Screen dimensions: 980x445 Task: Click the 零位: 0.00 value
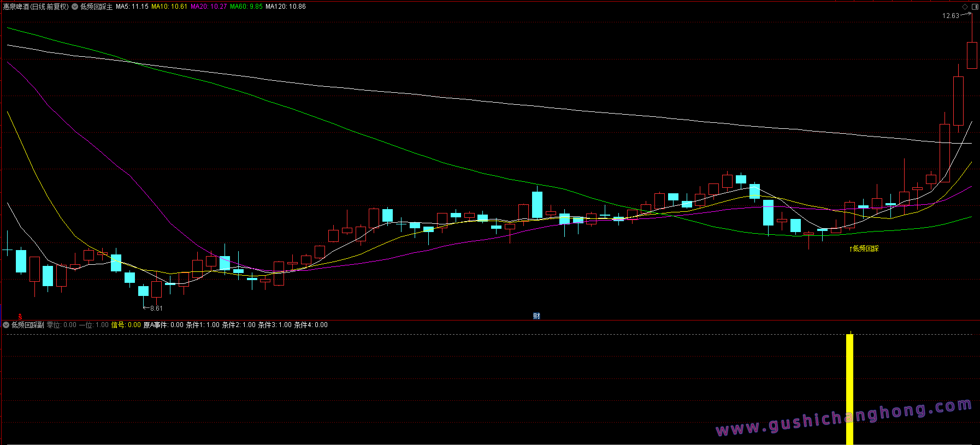tap(62, 325)
